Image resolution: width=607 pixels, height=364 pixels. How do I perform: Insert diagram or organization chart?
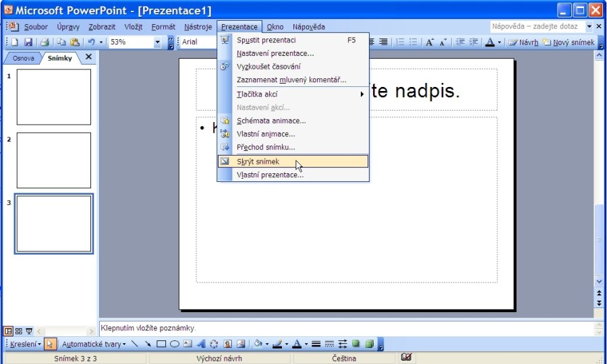click(214, 344)
